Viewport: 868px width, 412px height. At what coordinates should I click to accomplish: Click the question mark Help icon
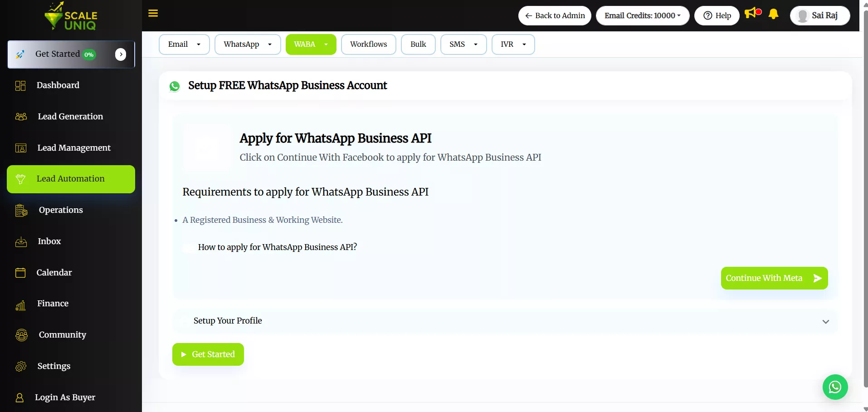(707, 15)
